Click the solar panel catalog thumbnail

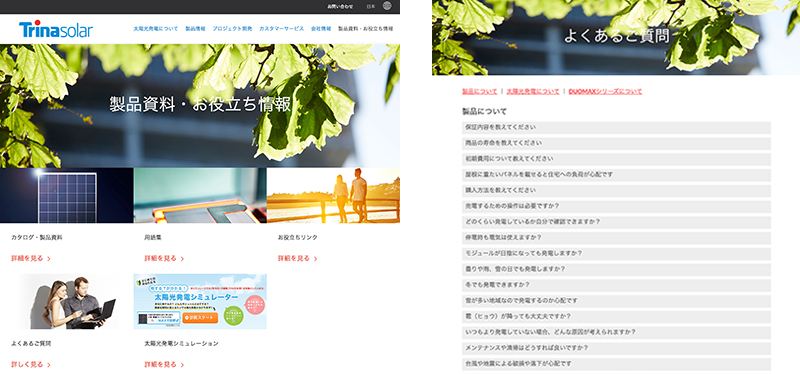click(66, 195)
